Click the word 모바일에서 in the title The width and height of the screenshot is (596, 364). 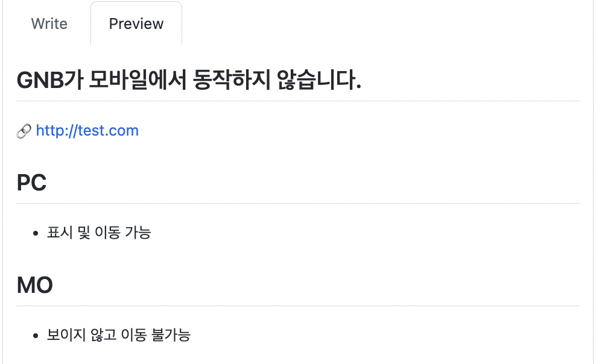pyautogui.click(x=138, y=80)
